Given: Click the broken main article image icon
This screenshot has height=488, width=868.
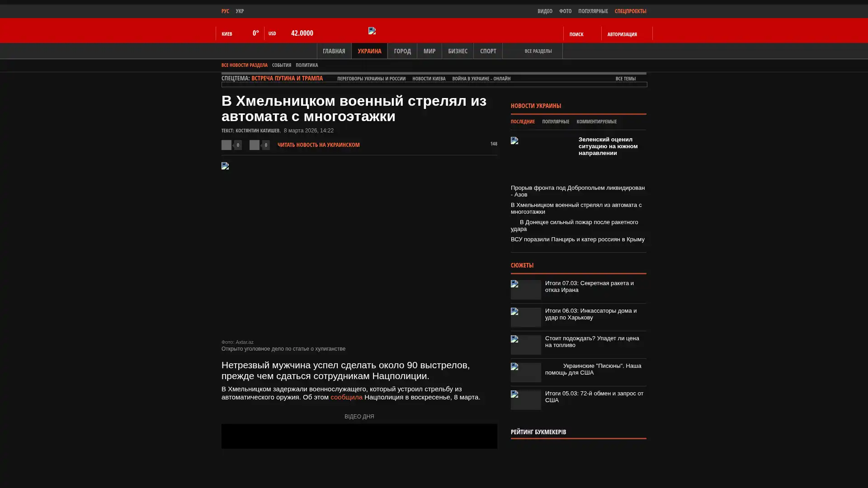Looking at the screenshot, I should 225,166.
